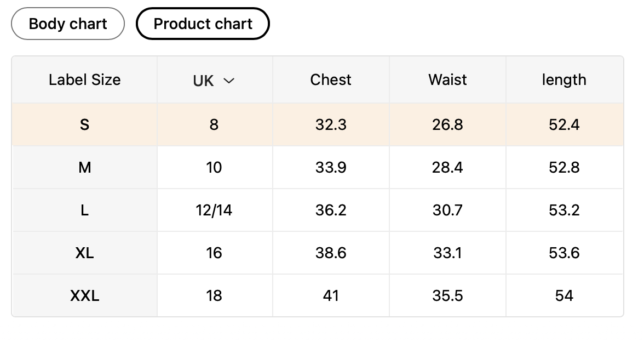Click the length column header
The width and height of the screenshot is (644, 353).
tap(564, 80)
